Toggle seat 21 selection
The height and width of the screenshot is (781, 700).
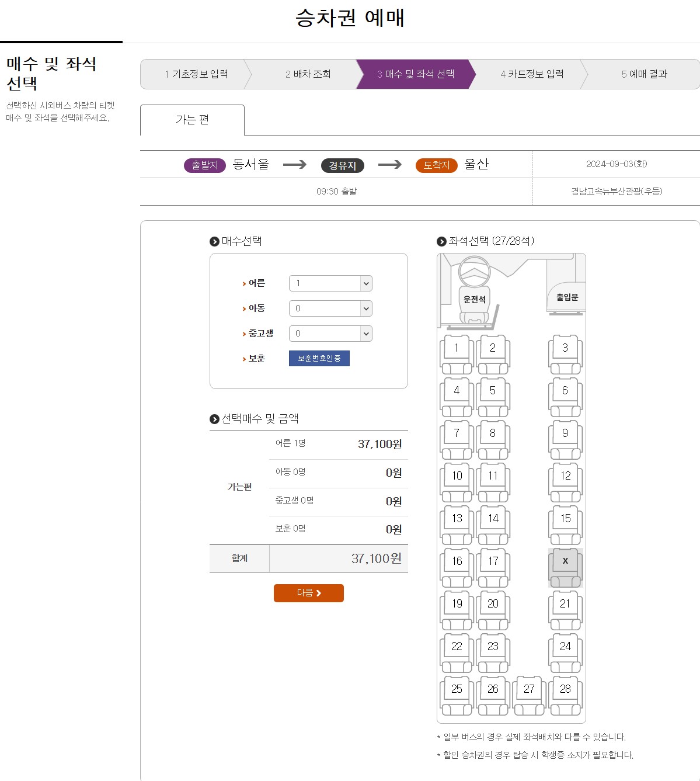tap(564, 604)
